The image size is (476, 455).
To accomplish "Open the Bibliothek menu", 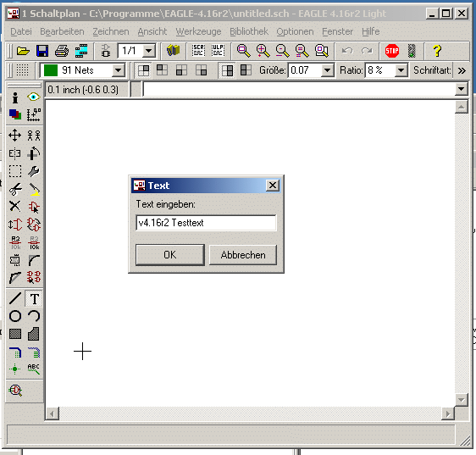I will coord(249,31).
